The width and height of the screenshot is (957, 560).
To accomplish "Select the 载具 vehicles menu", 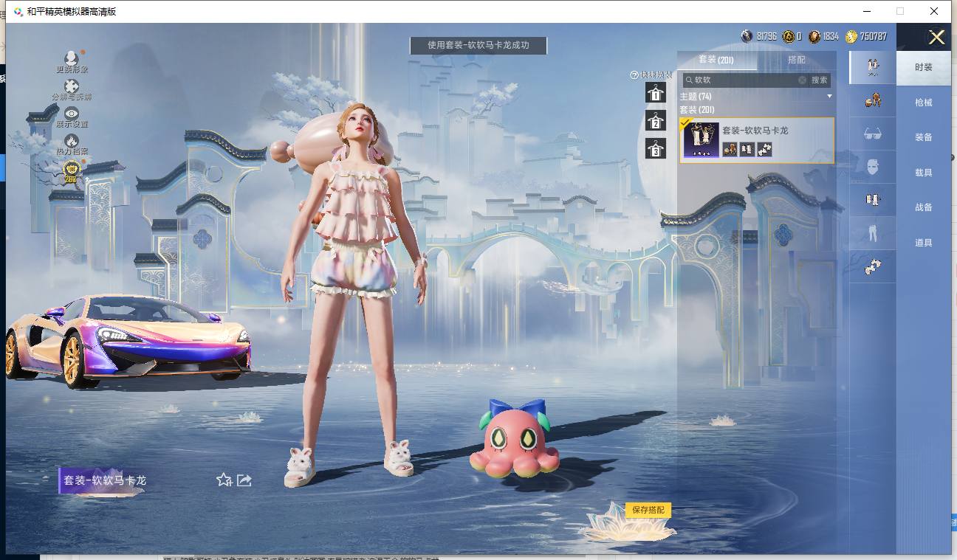I will click(924, 173).
